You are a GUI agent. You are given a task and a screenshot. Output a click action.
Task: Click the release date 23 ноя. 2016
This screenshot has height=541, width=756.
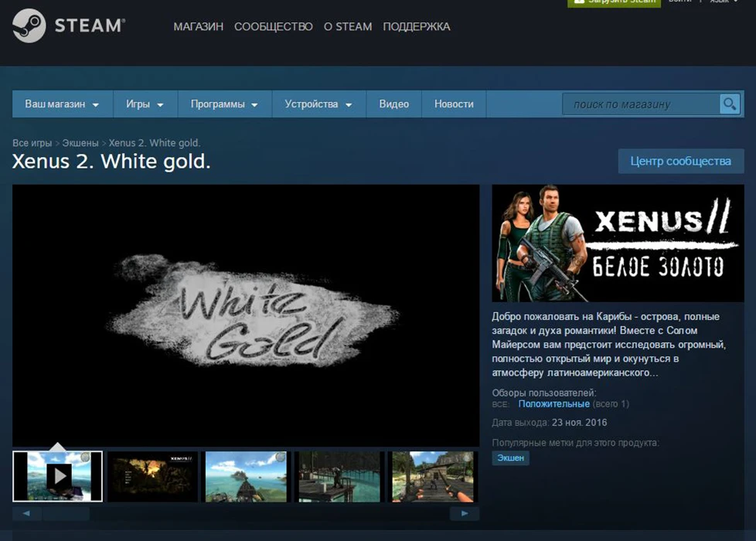[x=579, y=423]
